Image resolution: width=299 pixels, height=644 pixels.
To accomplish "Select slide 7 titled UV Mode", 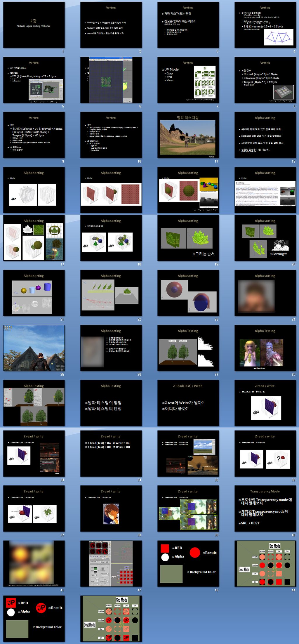I will (x=188, y=80).
